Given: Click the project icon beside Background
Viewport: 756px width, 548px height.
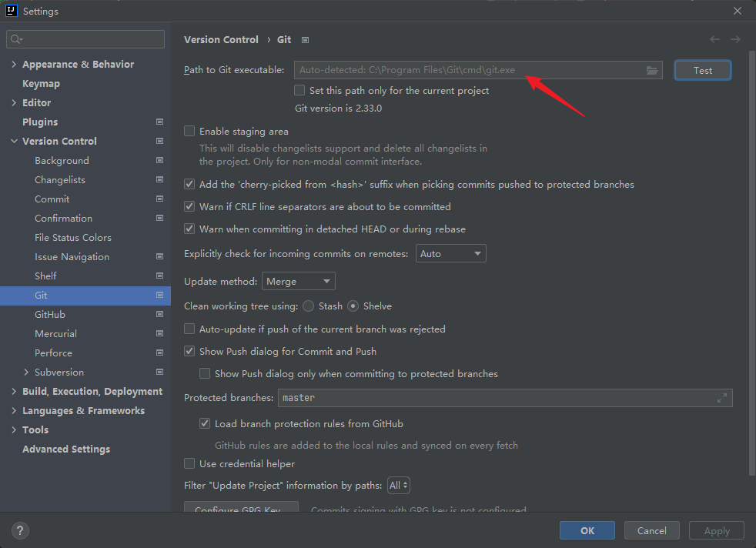Looking at the screenshot, I should [x=159, y=161].
